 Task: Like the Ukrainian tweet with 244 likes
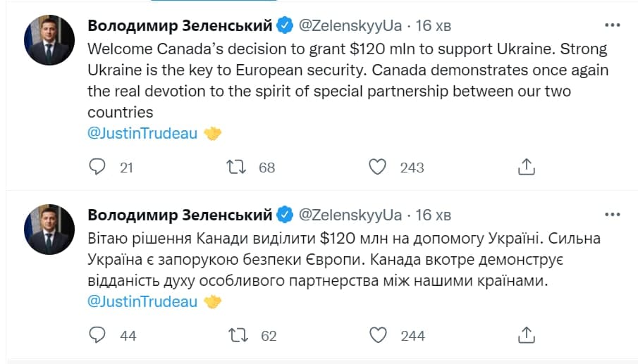click(x=379, y=335)
